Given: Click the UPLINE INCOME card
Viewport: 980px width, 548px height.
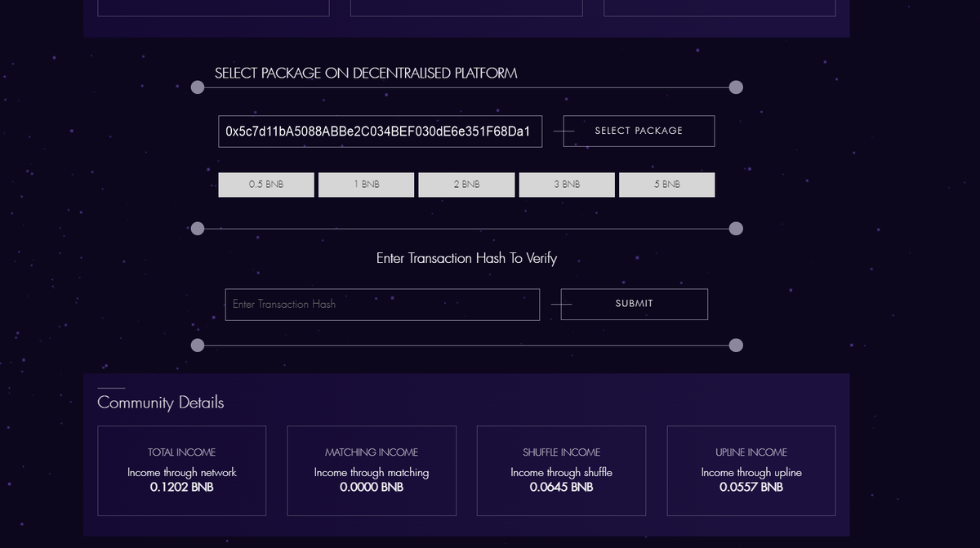Looking at the screenshot, I should pyautogui.click(x=751, y=470).
